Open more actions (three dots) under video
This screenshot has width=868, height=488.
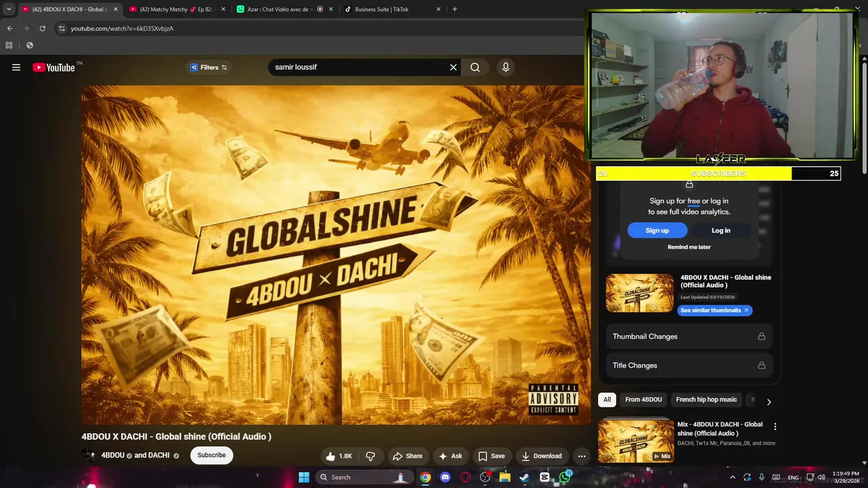581,456
